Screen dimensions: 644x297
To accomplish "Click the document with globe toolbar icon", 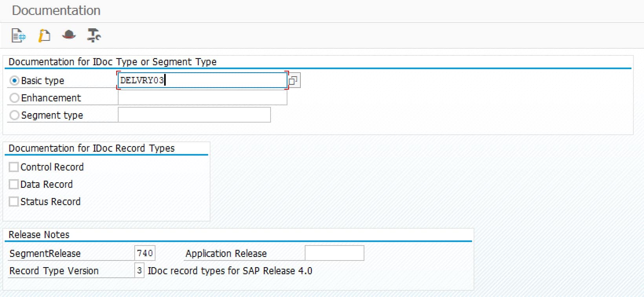I will [18, 36].
